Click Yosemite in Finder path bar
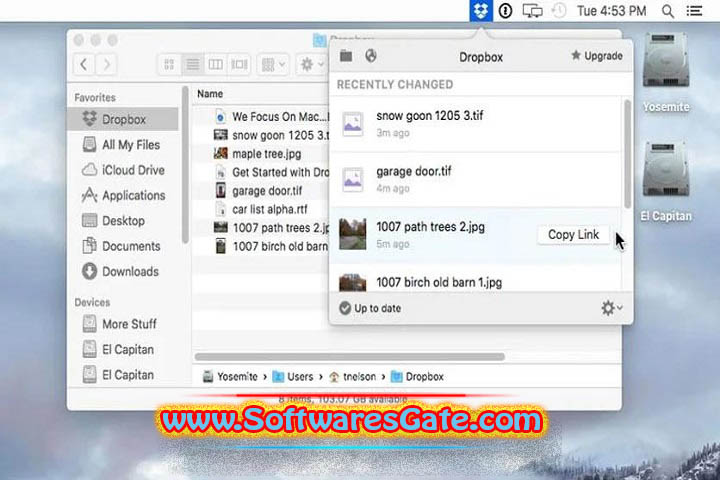Viewport: 720px width, 480px height. [231, 377]
